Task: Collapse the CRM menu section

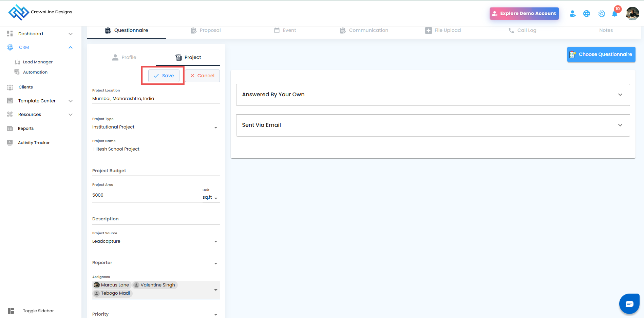Action: [x=71, y=47]
